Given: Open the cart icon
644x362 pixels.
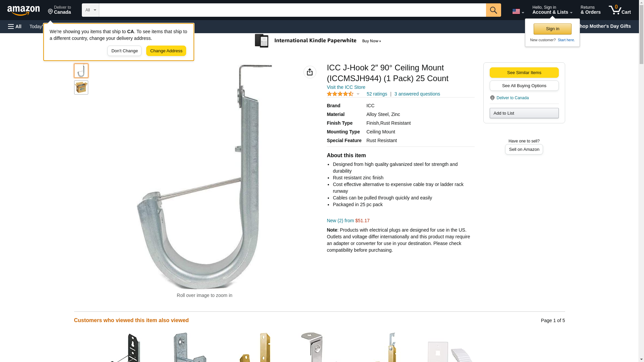Looking at the screenshot, I should (x=620, y=10).
